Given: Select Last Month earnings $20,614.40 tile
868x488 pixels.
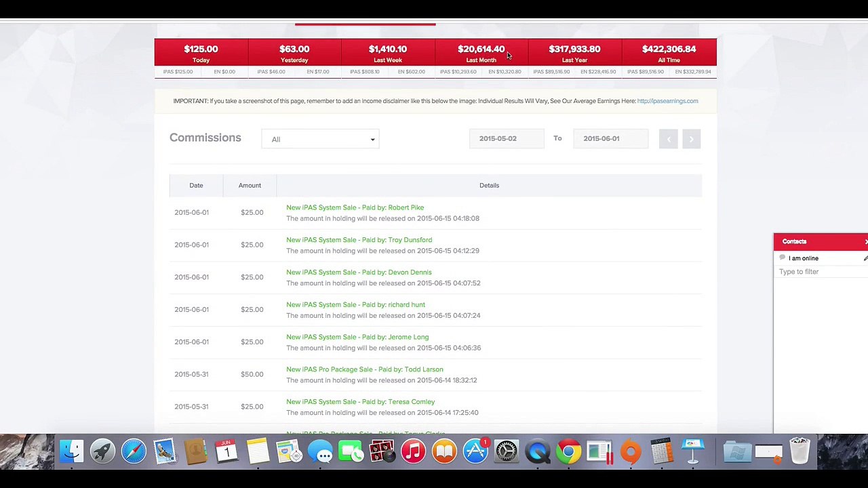Looking at the screenshot, I should 481,53.
